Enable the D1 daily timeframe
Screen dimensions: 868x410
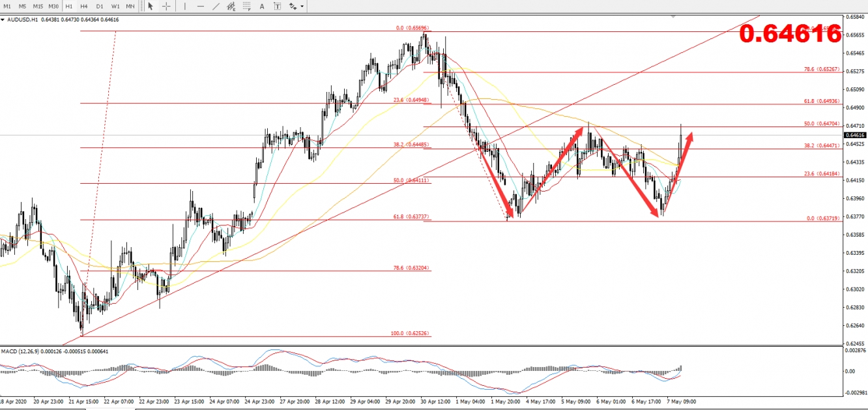point(100,7)
